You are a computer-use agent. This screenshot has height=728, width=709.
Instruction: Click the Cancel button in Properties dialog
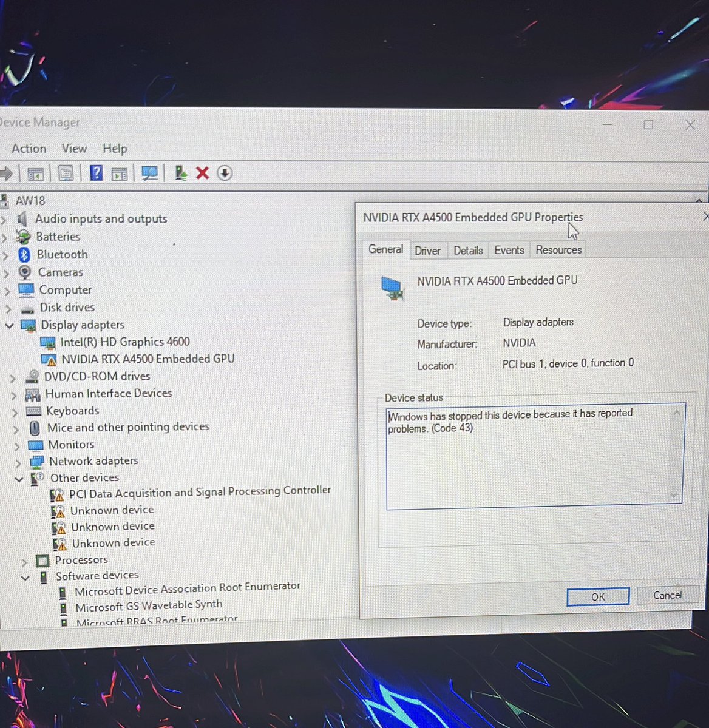click(667, 596)
